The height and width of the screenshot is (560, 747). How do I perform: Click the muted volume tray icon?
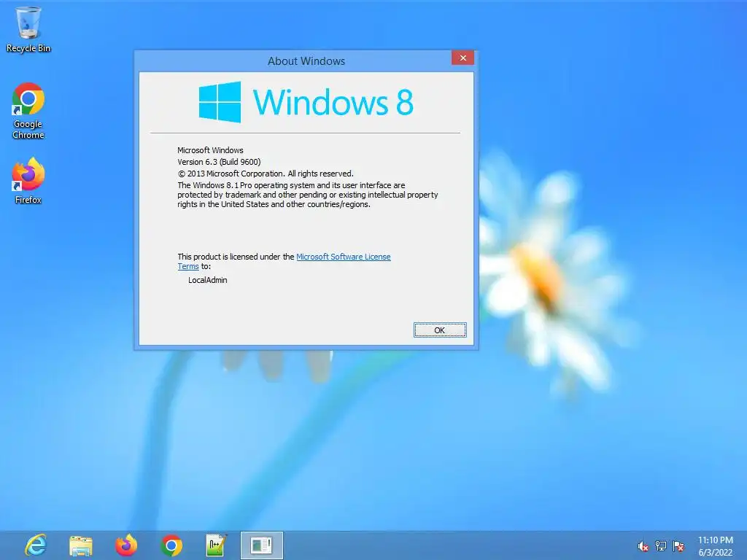[x=643, y=546]
